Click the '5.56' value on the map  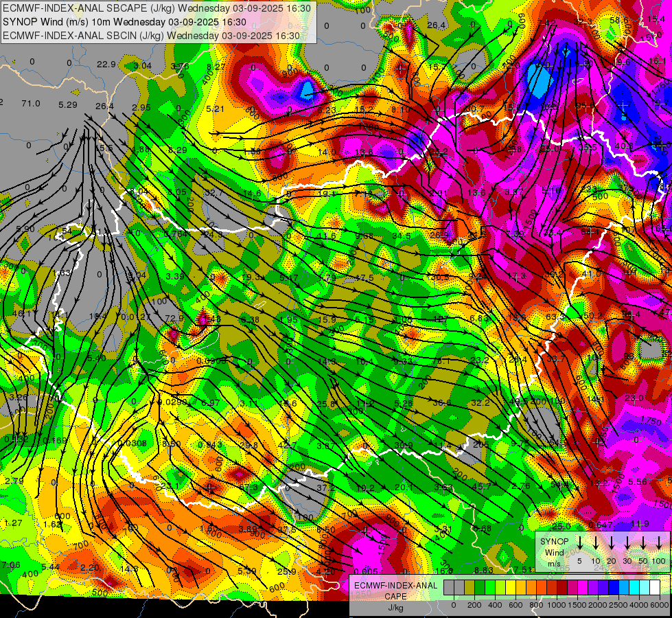pyautogui.click(x=637, y=481)
